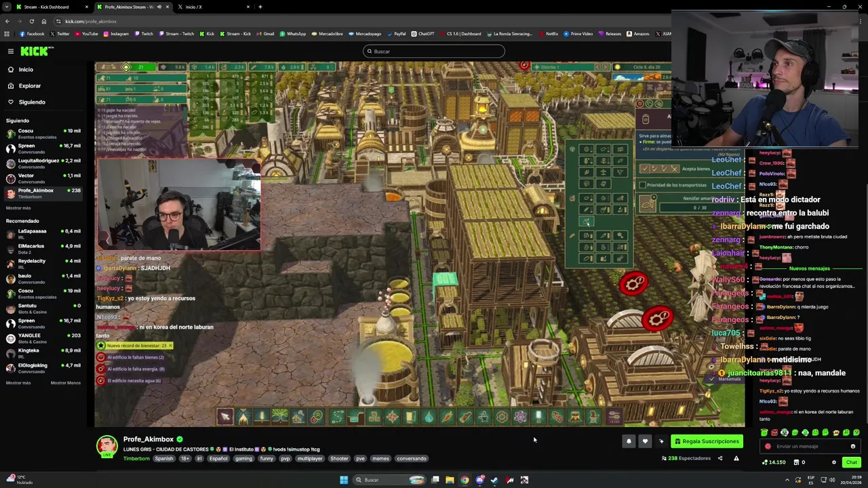The height and width of the screenshot is (488, 868).
Task: Click Regala Suscripciones button
Action: [x=707, y=441]
